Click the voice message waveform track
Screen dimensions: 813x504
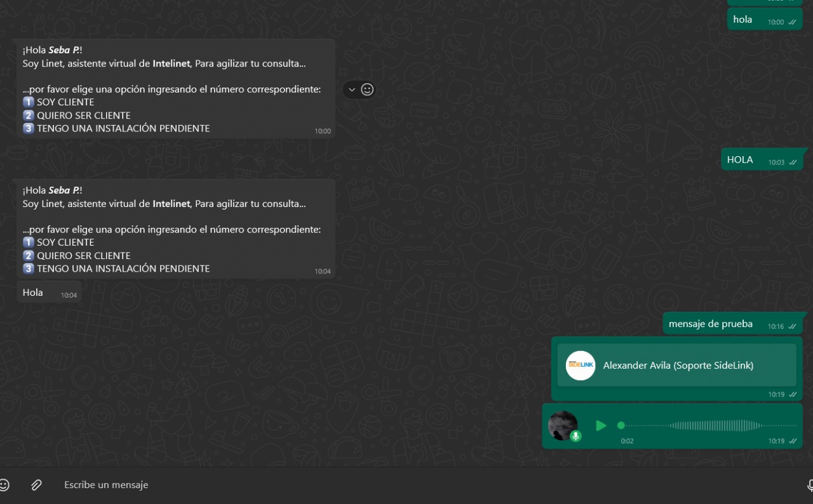click(711, 425)
